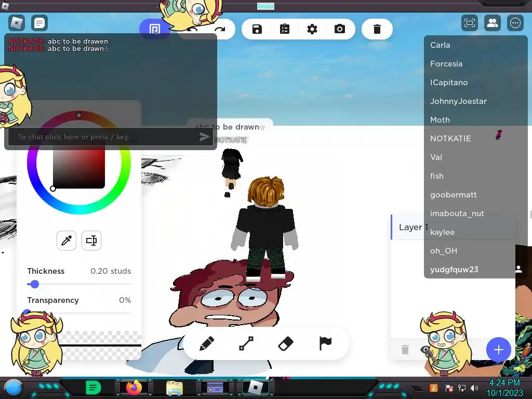Open File Explorer from the taskbar

tap(175, 388)
